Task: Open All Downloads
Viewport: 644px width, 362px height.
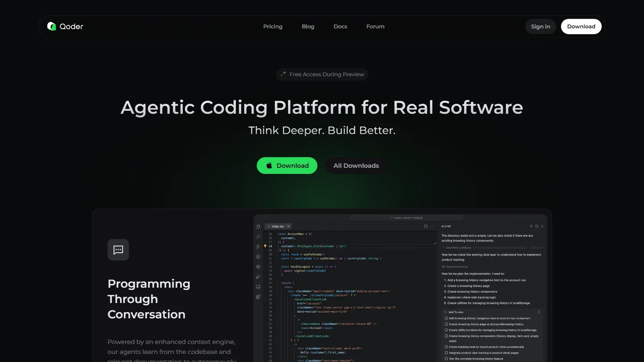Action: 356,165
